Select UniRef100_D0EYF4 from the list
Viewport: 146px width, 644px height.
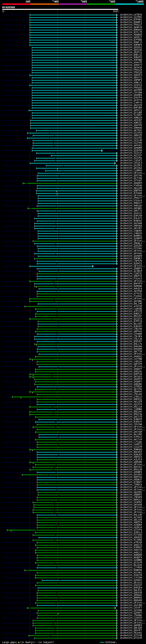pyautogui.click(x=131, y=98)
